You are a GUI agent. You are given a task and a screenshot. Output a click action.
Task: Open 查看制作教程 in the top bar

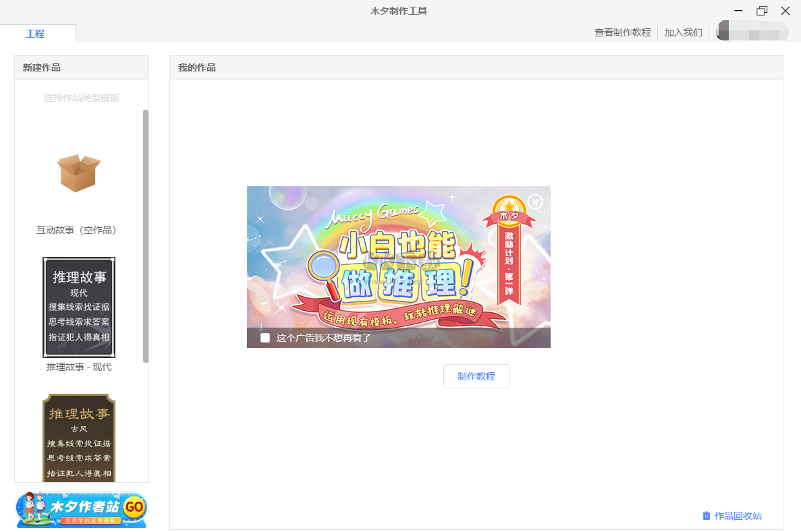tap(622, 31)
